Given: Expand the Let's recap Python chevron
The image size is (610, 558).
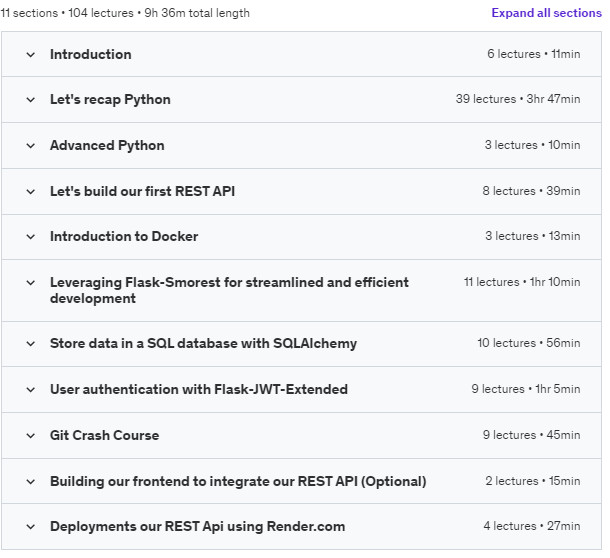Looking at the screenshot, I should (x=31, y=100).
